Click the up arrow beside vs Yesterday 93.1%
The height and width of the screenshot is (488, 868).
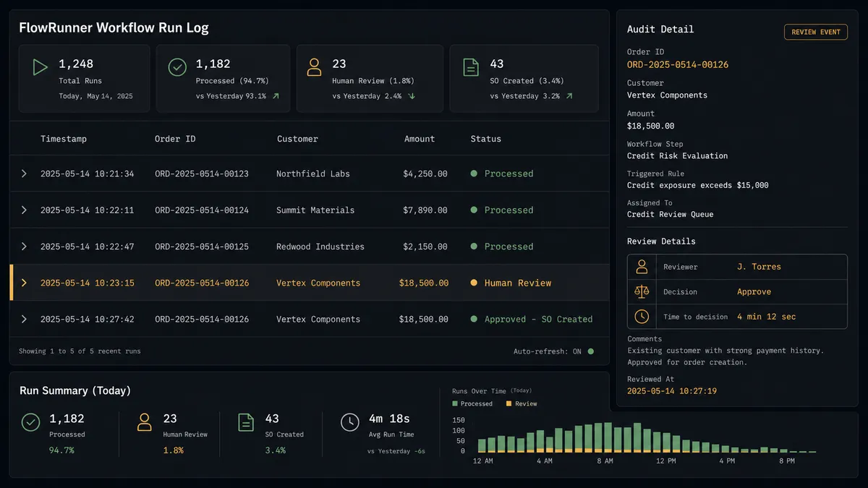[276, 96]
